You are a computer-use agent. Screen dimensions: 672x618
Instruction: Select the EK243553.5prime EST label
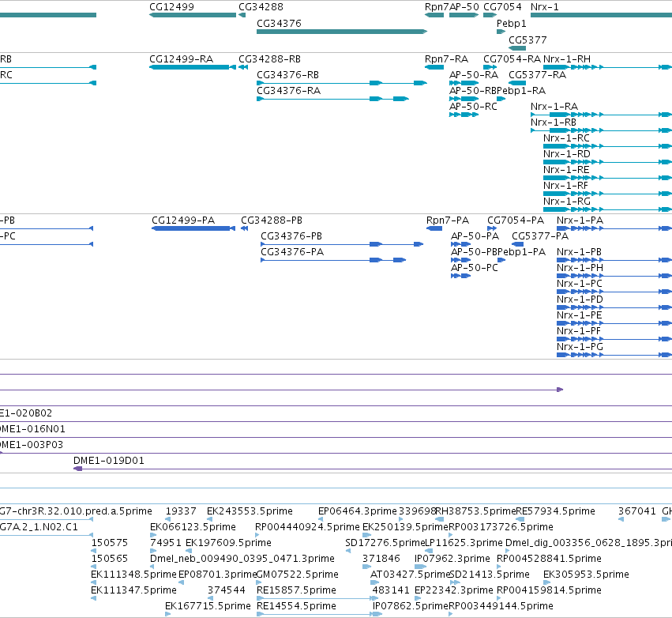[250, 511]
